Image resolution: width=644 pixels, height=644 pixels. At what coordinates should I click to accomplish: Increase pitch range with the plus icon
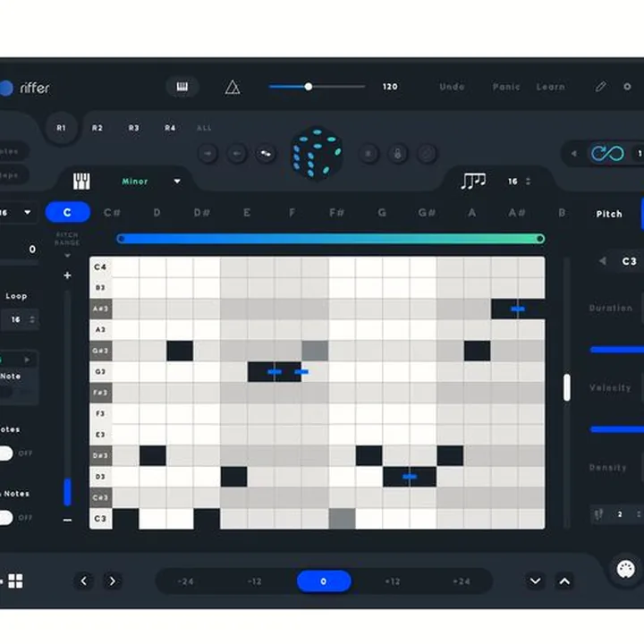click(x=67, y=275)
